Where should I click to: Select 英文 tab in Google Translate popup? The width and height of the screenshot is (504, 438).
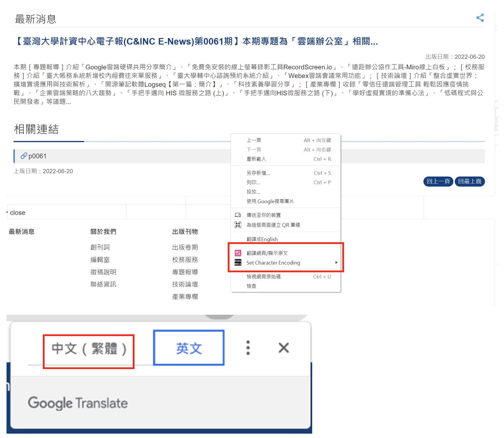(x=189, y=348)
